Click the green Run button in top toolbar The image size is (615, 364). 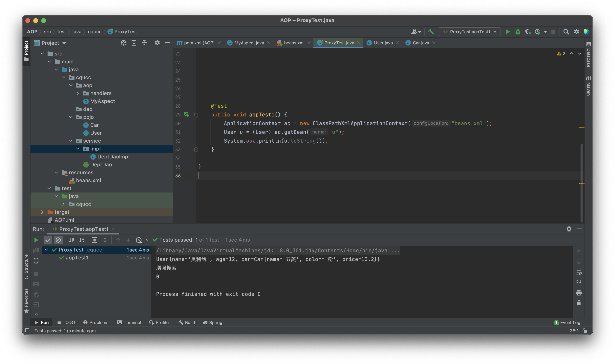coord(508,32)
